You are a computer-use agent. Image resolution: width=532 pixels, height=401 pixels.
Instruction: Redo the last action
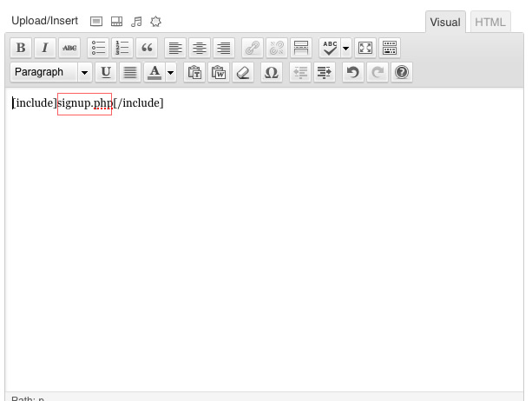pos(378,72)
